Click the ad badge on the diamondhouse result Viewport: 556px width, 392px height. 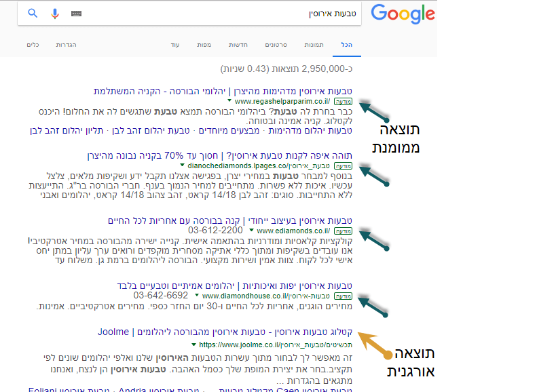click(x=344, y=296)
